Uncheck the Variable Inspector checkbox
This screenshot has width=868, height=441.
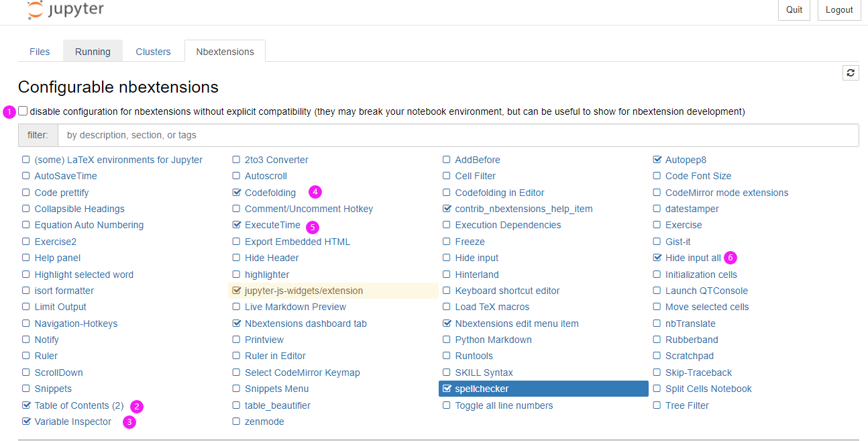pos(26,422)
